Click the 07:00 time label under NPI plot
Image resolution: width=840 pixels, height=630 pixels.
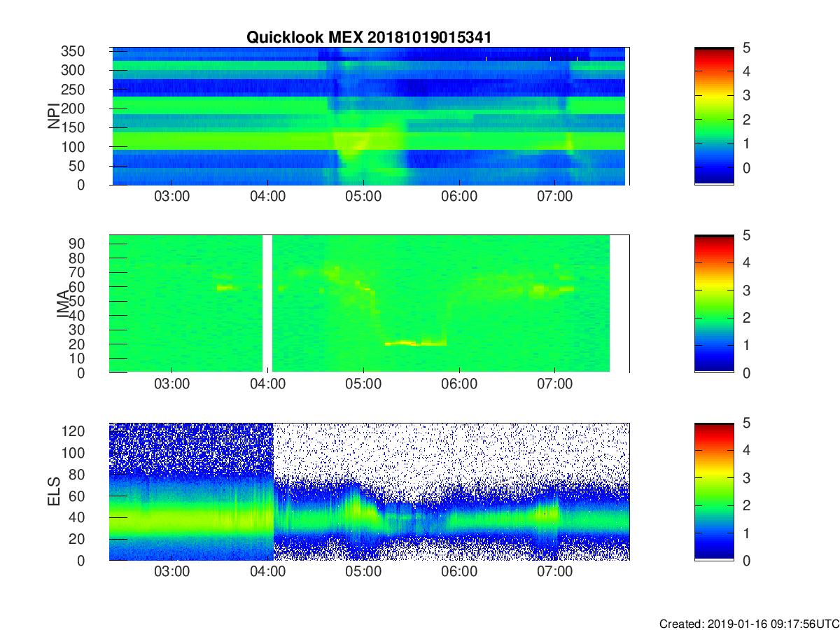click(554, 197)
